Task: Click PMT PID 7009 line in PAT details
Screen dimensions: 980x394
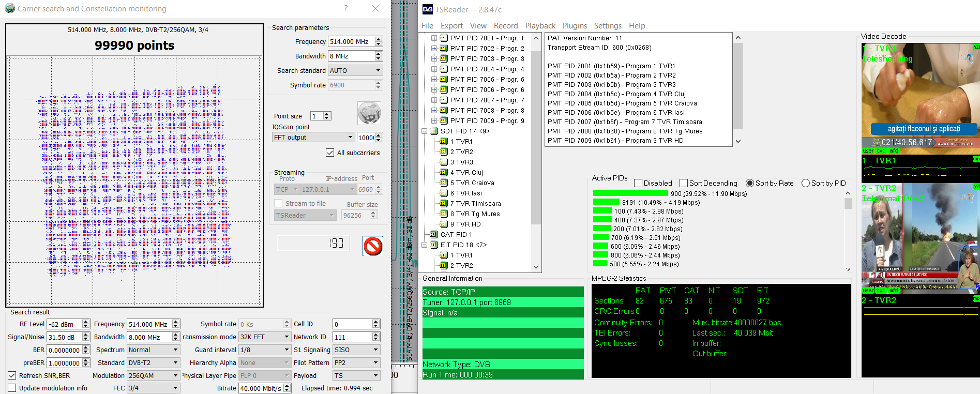Action: coord(615,140)
